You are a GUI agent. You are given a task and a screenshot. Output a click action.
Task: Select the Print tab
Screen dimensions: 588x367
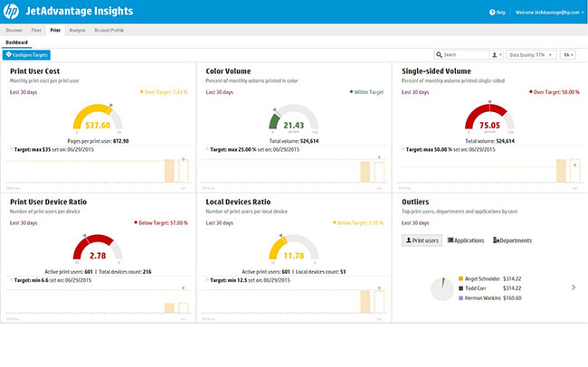click(x=55, y=30)
